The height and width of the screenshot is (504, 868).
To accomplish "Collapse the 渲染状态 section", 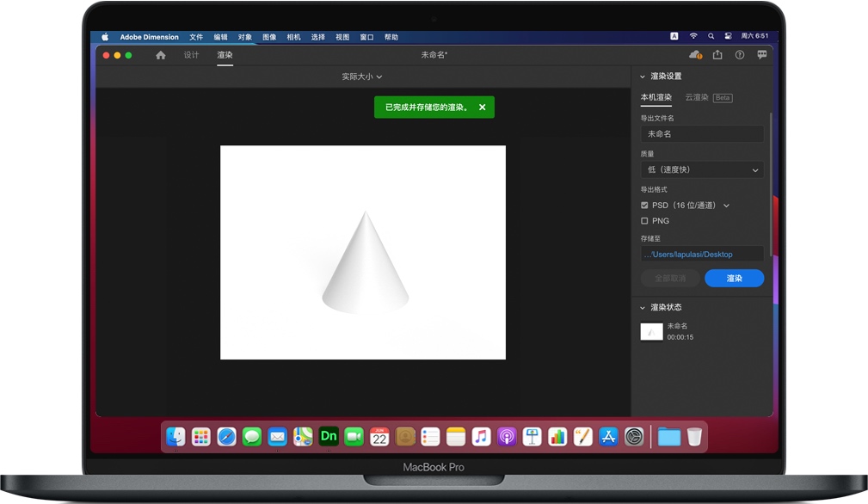I will pos(643,308).
